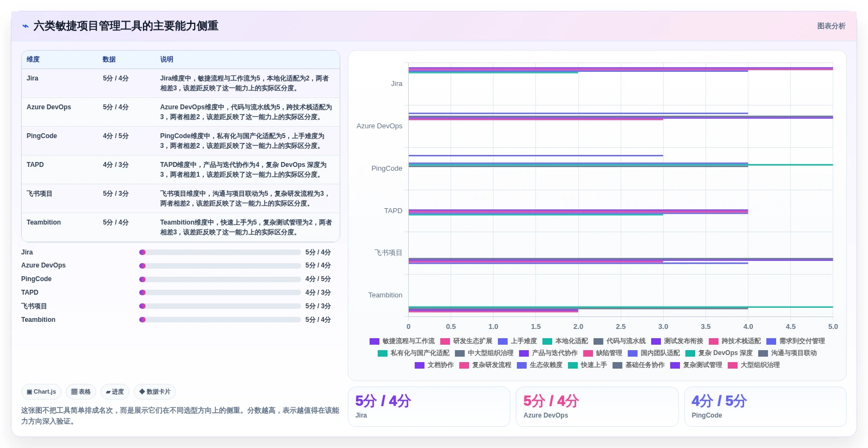Open the Azure DevOps 5分 / 4分 score card
Image resolution: width=868 pixels, height=448 pixels.
[x=597, y=407]
